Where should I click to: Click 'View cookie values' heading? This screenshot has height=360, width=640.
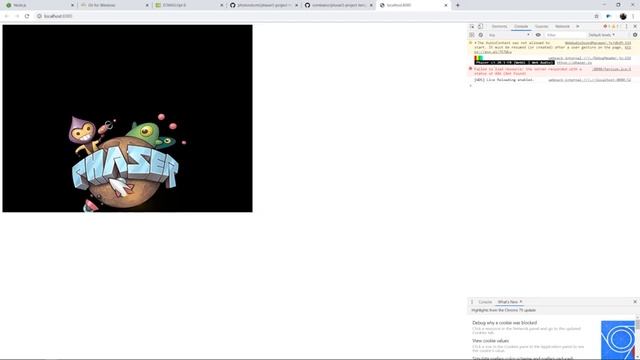pos(490,341)
